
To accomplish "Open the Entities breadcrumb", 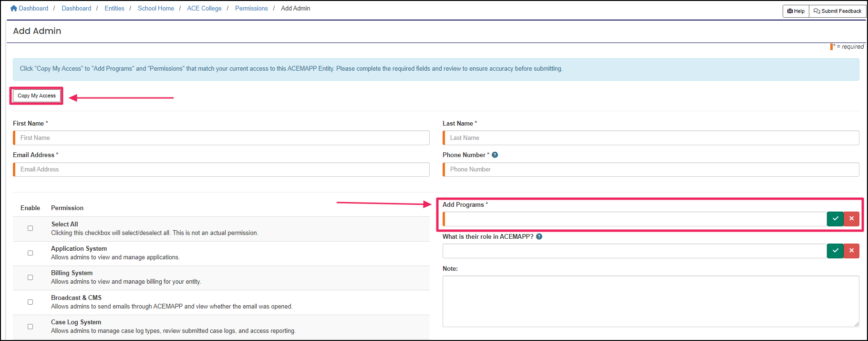I will coord(114,8).
